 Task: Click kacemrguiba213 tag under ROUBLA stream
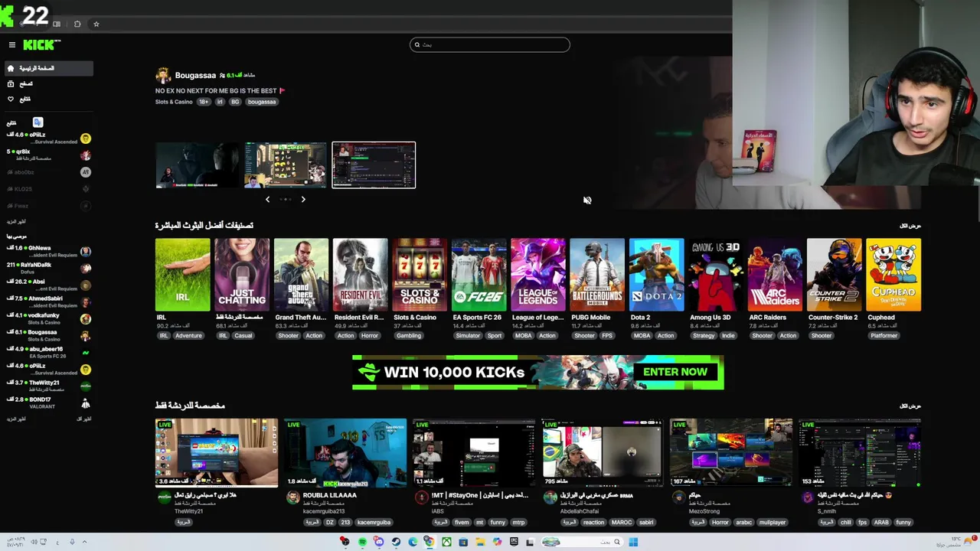point(374,522)
